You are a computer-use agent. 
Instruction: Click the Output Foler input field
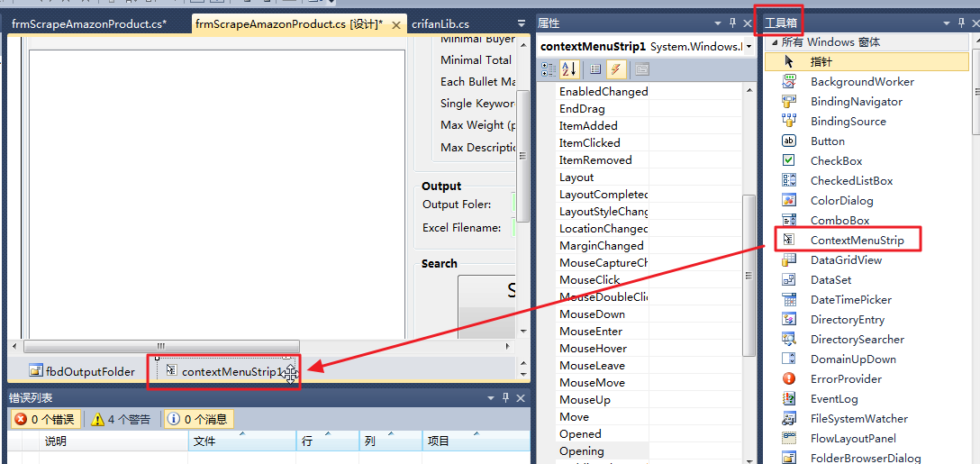pyautogui.click(x=514, y=204)
